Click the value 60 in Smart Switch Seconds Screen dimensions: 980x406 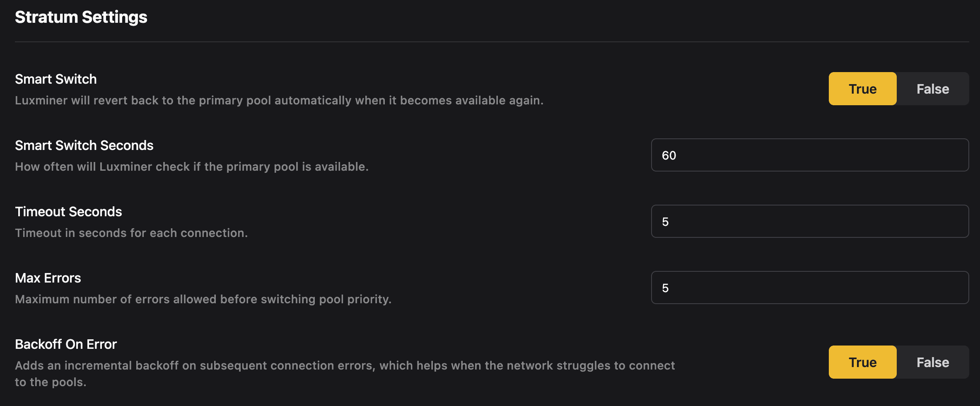coord(669,155)
